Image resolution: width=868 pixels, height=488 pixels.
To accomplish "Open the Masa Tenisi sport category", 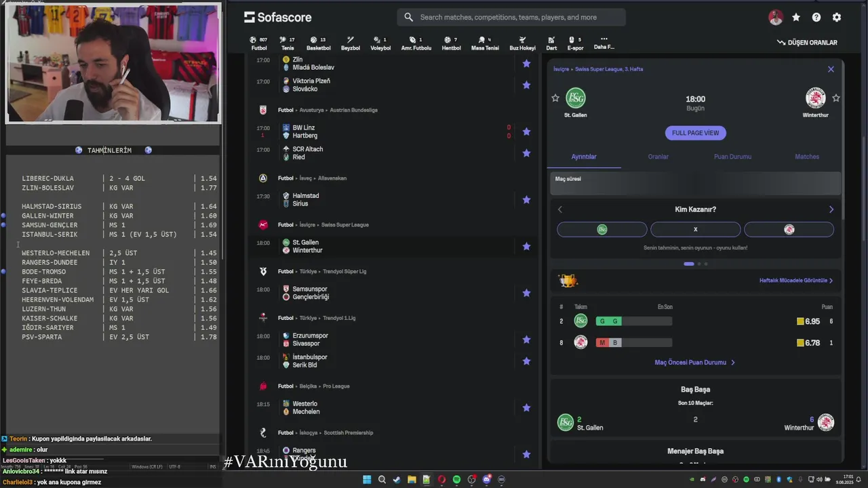I will 485,43.
